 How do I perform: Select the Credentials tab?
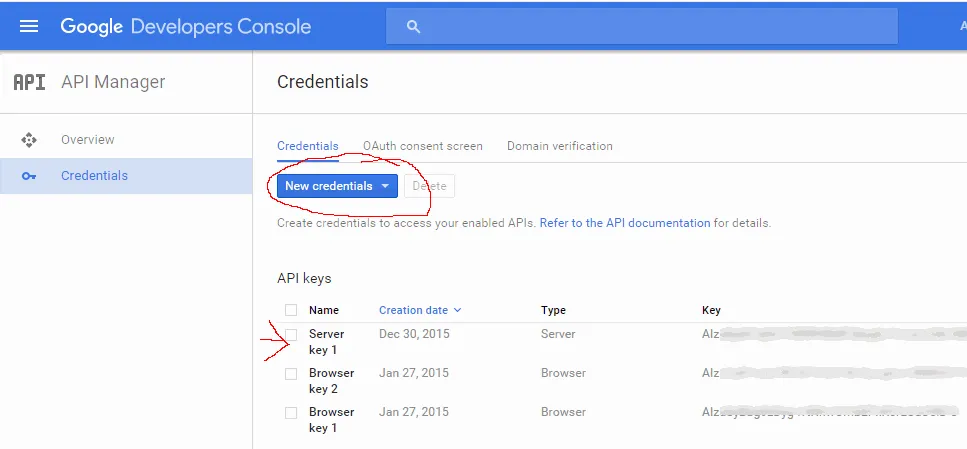point(307,146)
